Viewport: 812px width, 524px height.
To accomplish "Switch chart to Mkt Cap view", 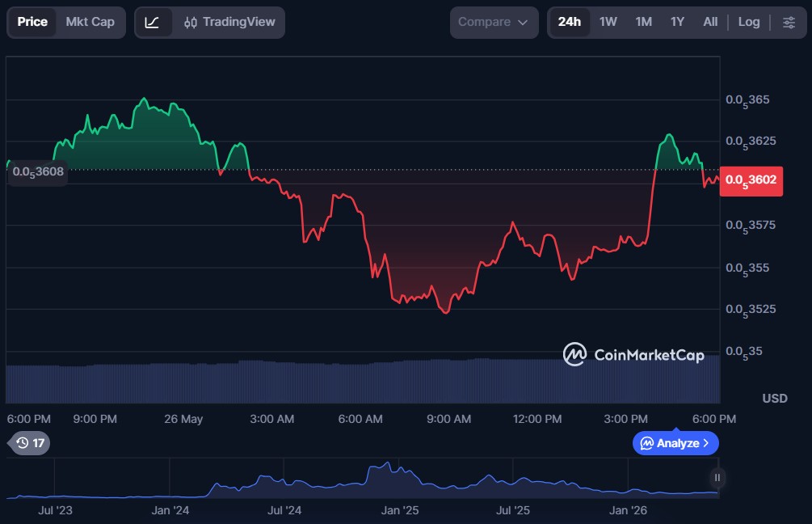I will 90,23.
